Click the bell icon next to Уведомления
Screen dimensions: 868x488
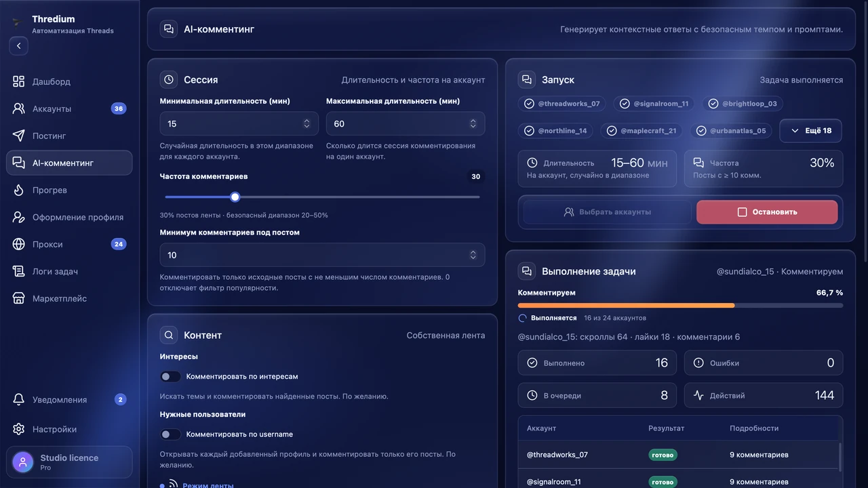[x=19, y=400]
